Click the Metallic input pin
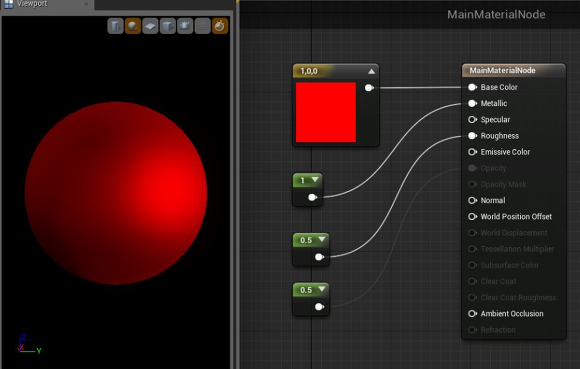This screenshot has height=369, width=580. pos(472,104)
